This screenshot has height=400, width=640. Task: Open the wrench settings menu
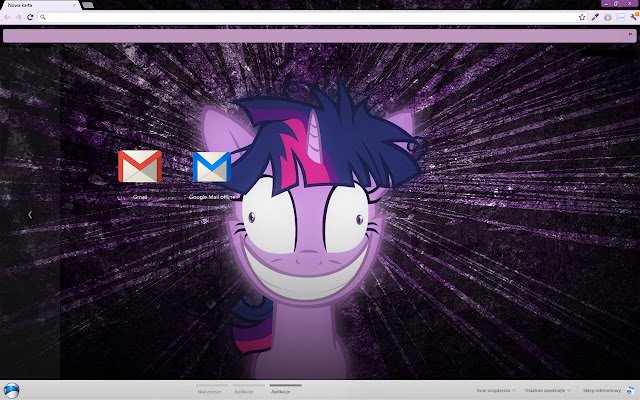[x=633, y=17]
